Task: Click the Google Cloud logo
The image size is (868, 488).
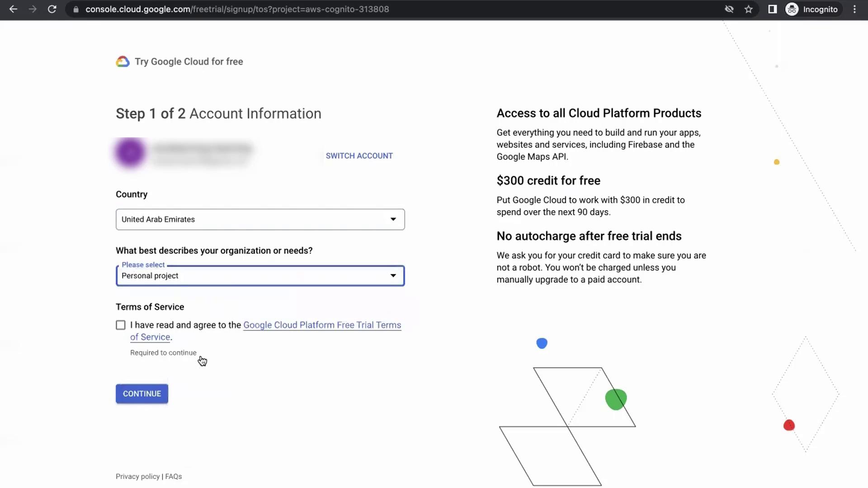Action: tap(123, 61)
